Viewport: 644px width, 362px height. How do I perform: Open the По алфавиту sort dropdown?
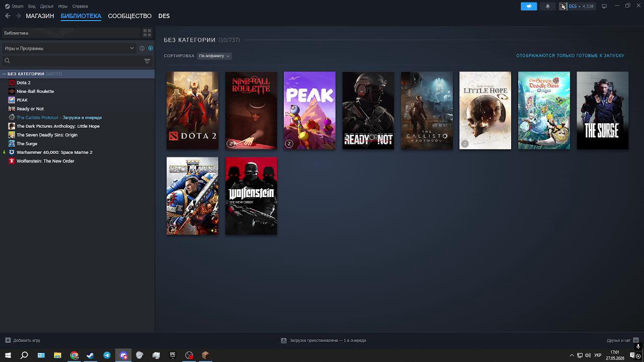(x=214, y=56)
